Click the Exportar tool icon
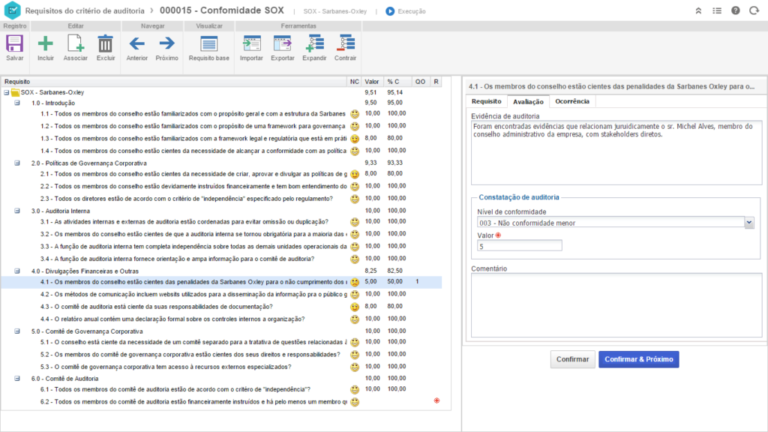 283,43
